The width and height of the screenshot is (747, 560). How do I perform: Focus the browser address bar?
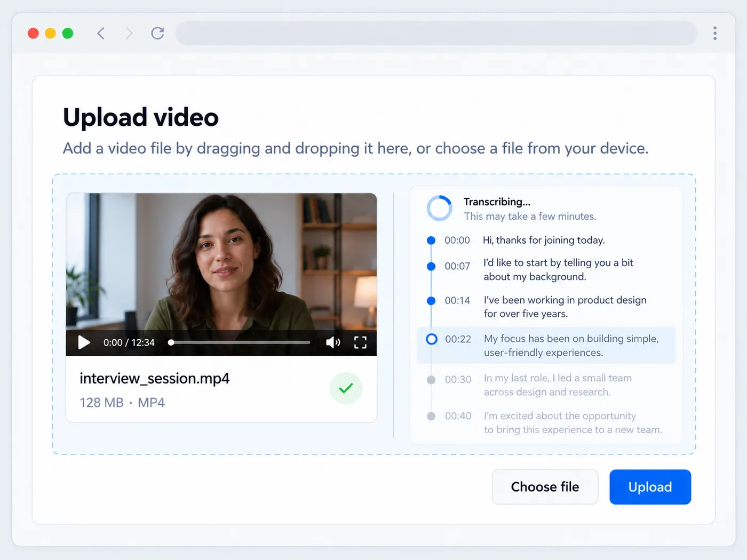point(436,34)
